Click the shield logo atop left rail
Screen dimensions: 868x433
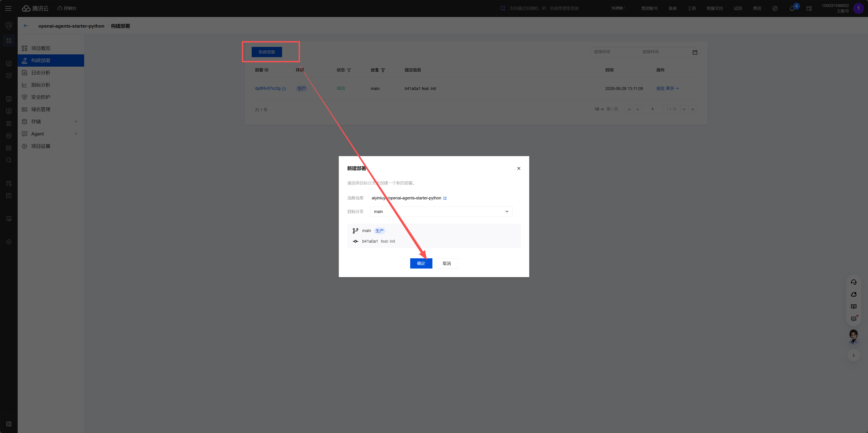(9, 26)
